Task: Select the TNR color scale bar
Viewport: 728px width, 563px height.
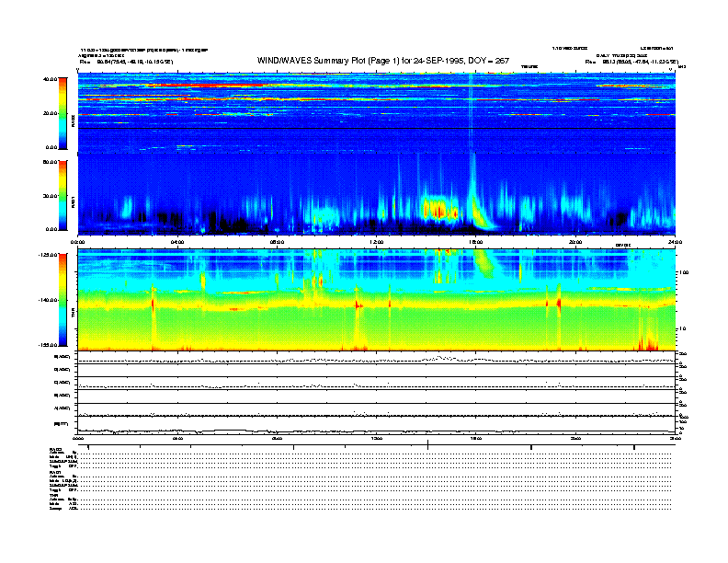Action: [63, 300]
